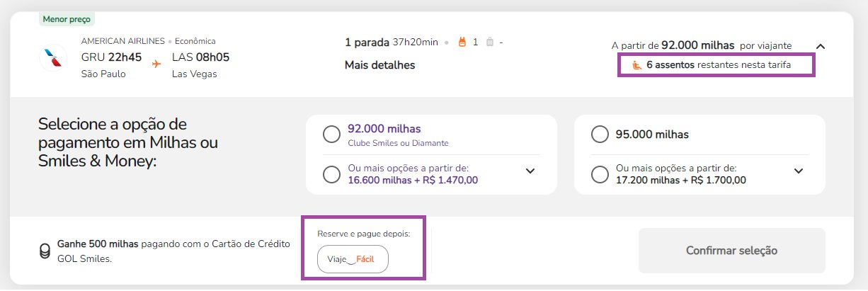Image resolution: width=868 pixels, height=291 pixels.
Task: Click the 1 parada 37h20min stop info
Action: 391,42
